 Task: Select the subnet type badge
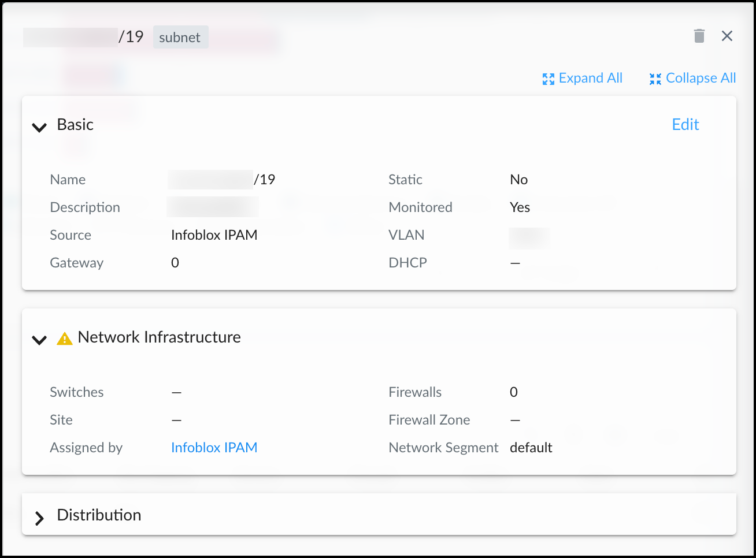coord(180,37)
